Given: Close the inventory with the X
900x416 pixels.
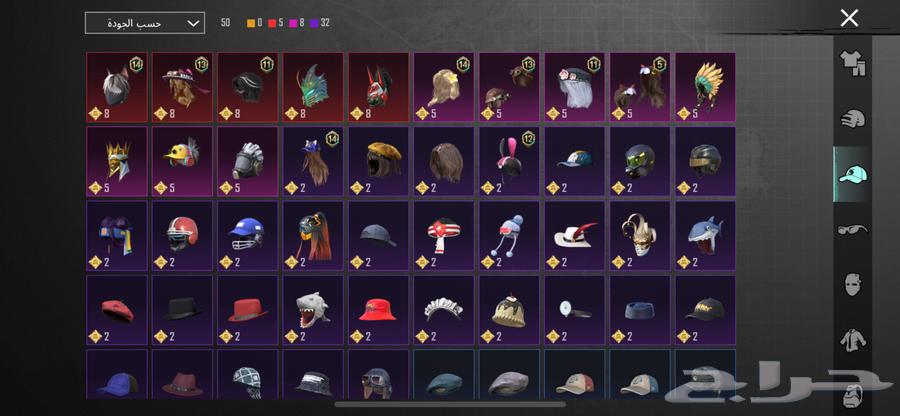Looking at the screenshot, I should 849,18.
